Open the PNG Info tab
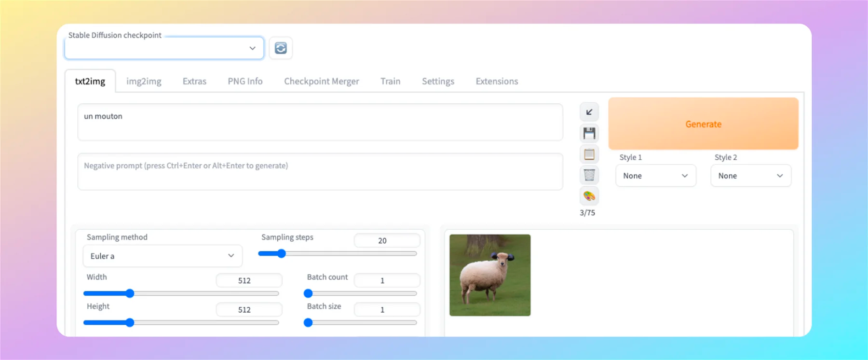Image resolution: width=868 pixels, height=360 pixels. [245, 81]
